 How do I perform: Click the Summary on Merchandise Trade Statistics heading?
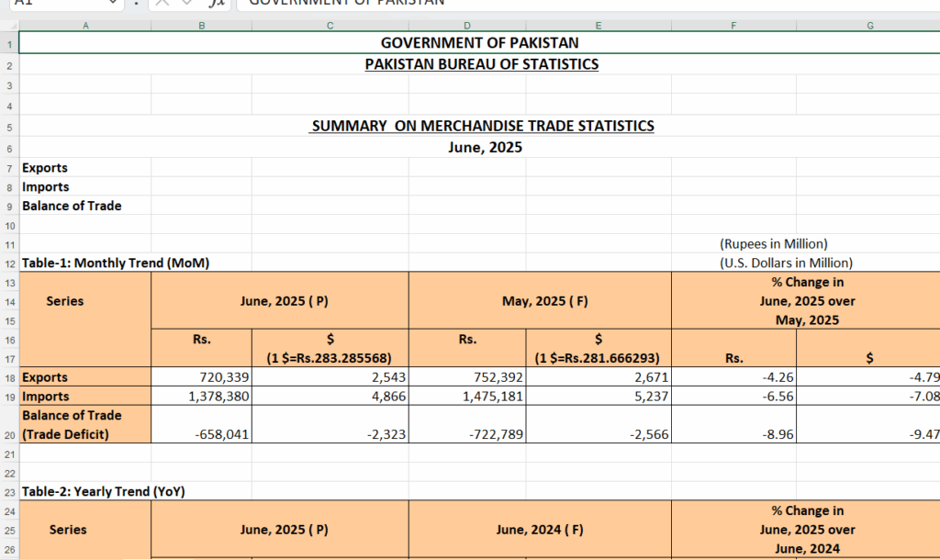482,127
